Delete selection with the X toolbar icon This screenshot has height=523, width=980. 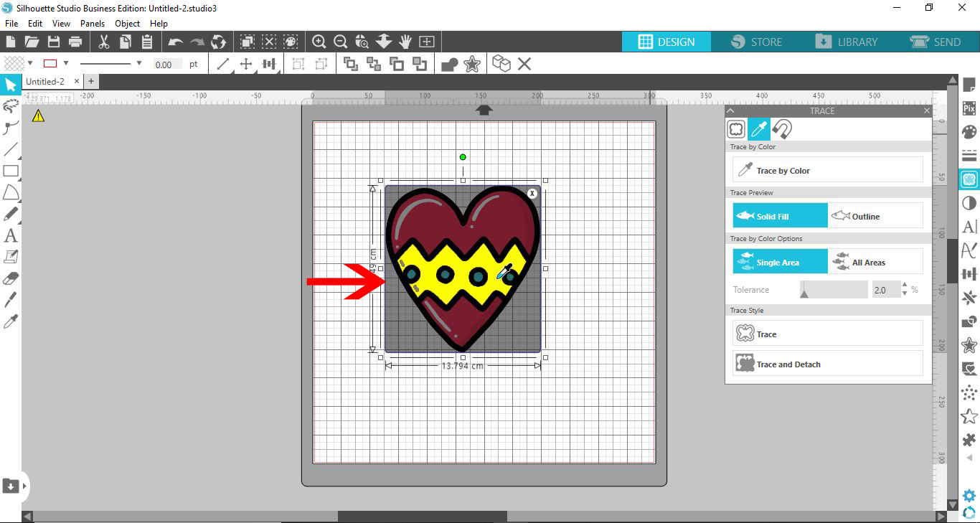click(x=524, y=65)
